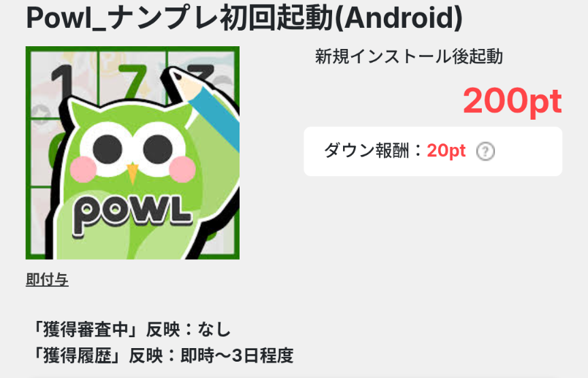The height and width of the screenshot is (378, 588).
Task: Click the owl's right black eye
Action: (159, 149)
